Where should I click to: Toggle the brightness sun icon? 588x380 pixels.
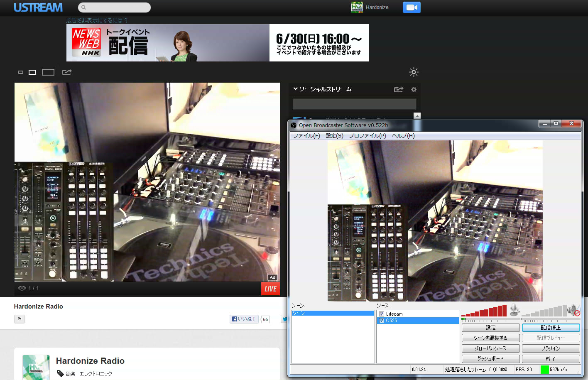click(x=414, y=72)
